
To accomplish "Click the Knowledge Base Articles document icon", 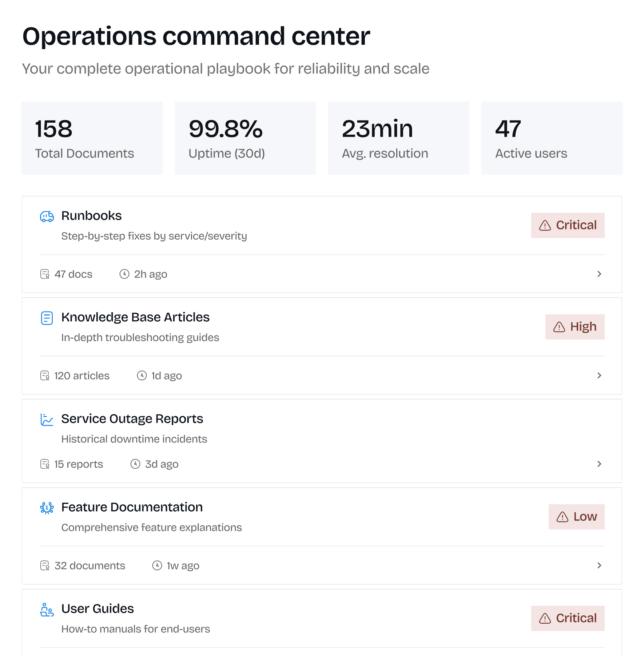I will coord(47,318).
